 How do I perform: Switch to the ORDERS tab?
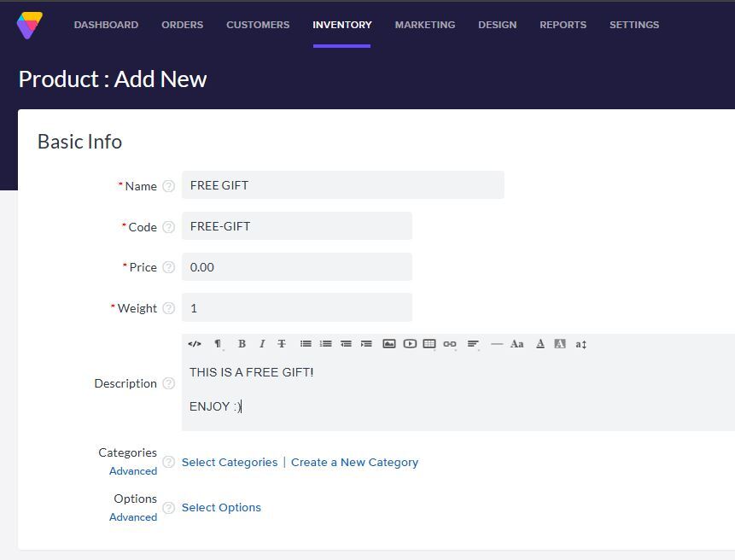[x=182, y=25]
